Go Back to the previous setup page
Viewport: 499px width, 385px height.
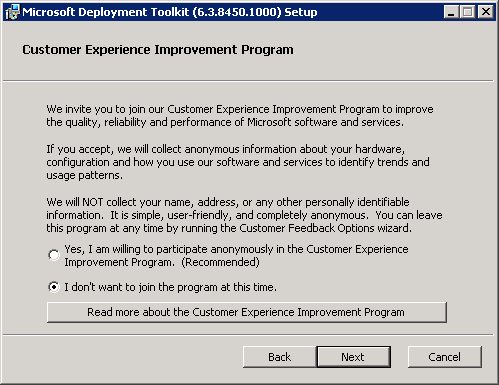[x=279, y=357]
